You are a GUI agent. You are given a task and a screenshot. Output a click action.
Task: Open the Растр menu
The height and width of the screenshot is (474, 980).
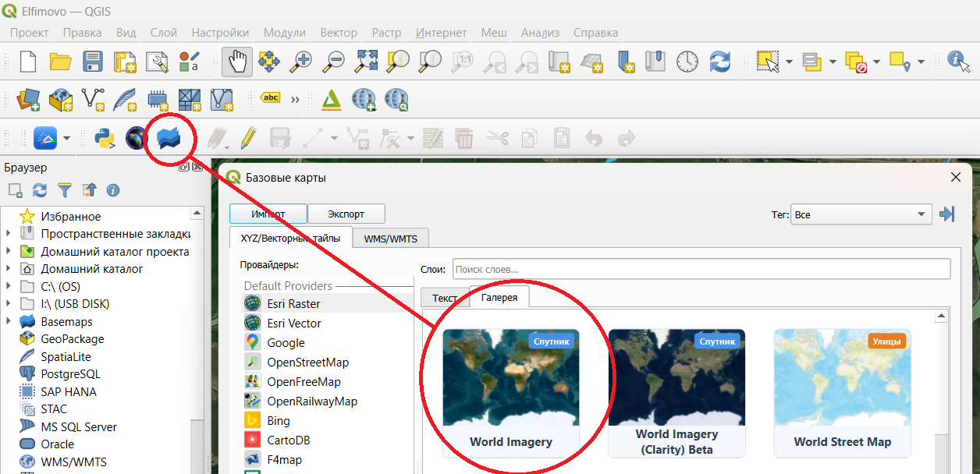pyautogui.click(x=386, y=32)
